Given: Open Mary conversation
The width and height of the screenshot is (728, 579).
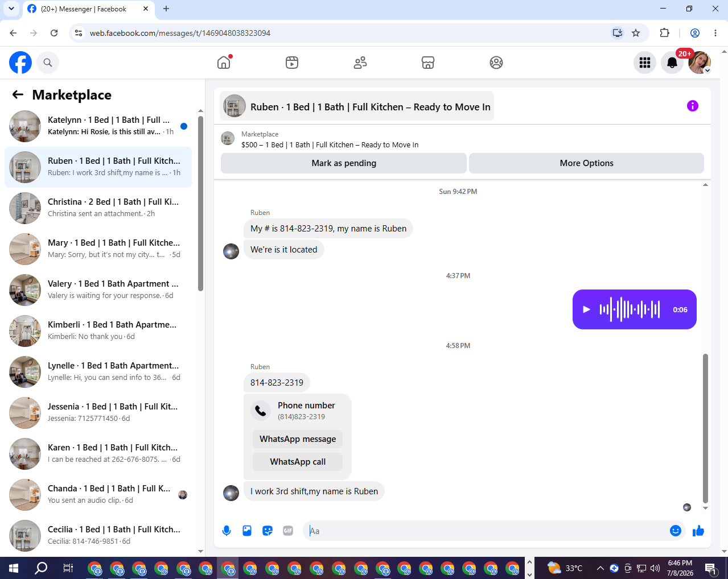Looking at the screenshot, I should tap(98, 249).
